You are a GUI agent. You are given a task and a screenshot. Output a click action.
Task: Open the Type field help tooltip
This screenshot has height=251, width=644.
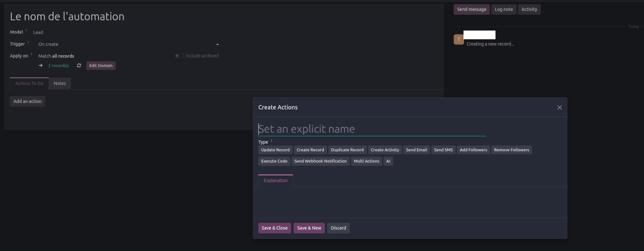coord(271,141)
